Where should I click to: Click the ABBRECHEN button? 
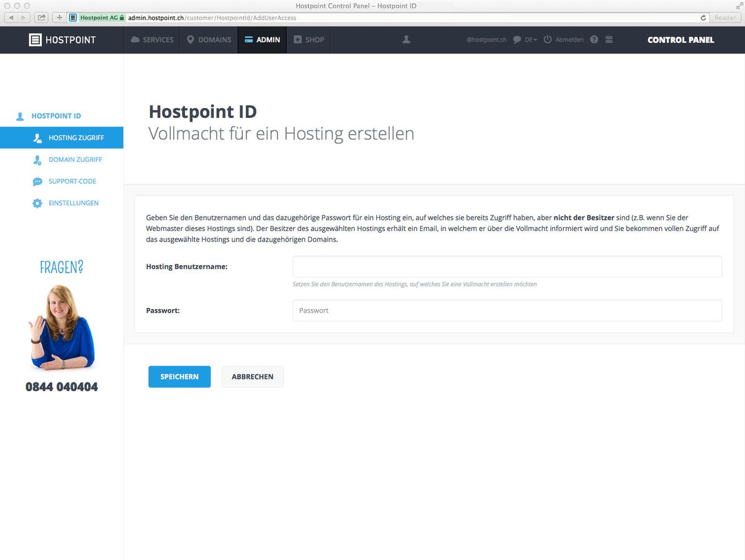252,376
